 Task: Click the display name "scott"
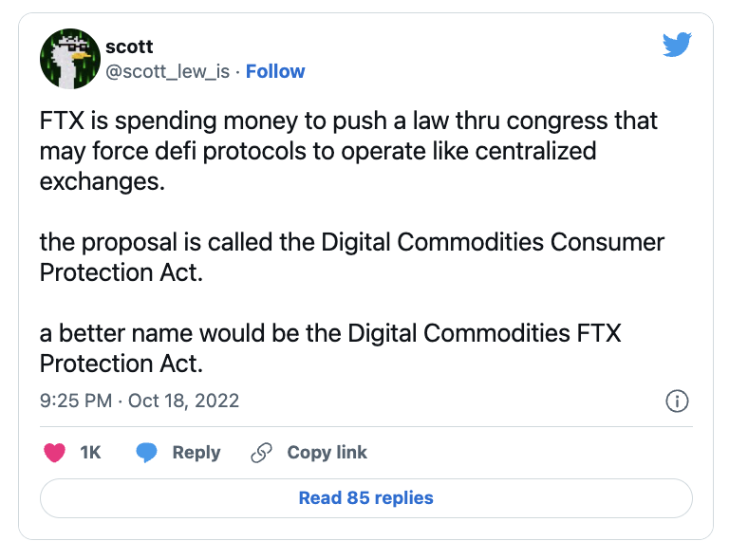coord(129,47)
